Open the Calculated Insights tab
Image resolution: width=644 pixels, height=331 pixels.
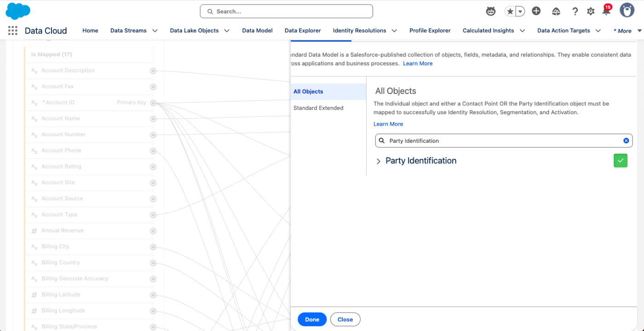[x=488, y=30]
